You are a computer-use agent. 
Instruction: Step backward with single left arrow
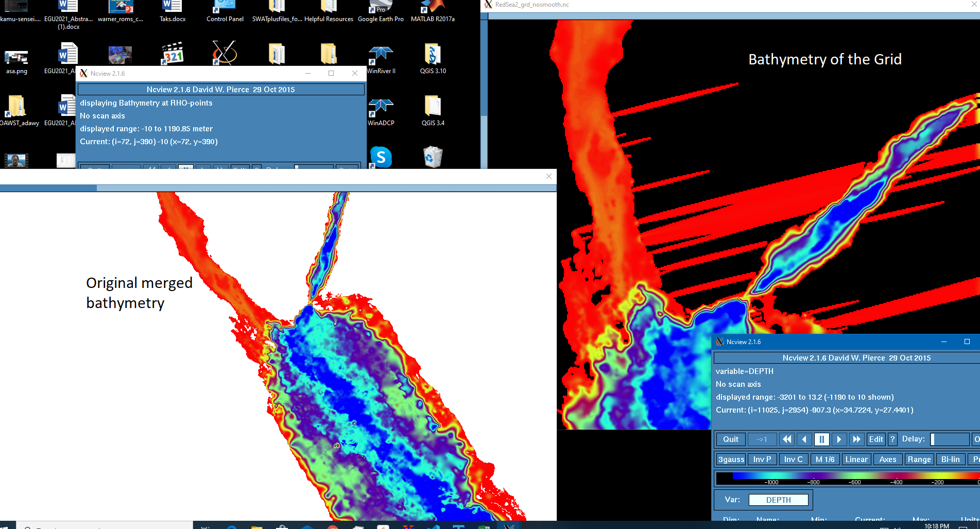(804, 439)
